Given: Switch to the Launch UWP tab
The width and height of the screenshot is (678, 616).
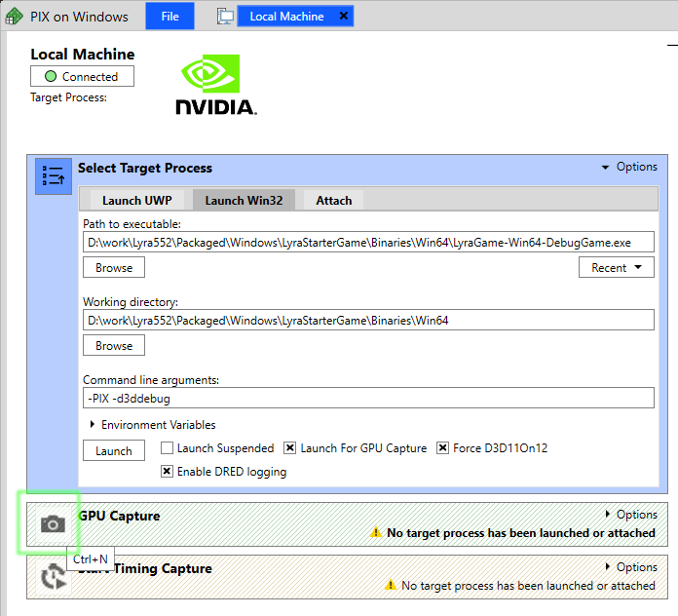Looking at the screenshot, I should [137, 200].
